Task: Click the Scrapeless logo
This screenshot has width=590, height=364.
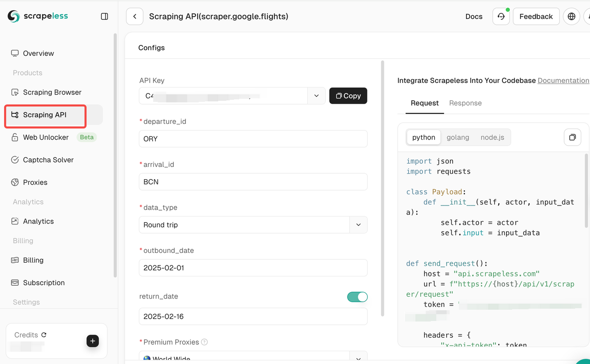Action: click(38, 16)
